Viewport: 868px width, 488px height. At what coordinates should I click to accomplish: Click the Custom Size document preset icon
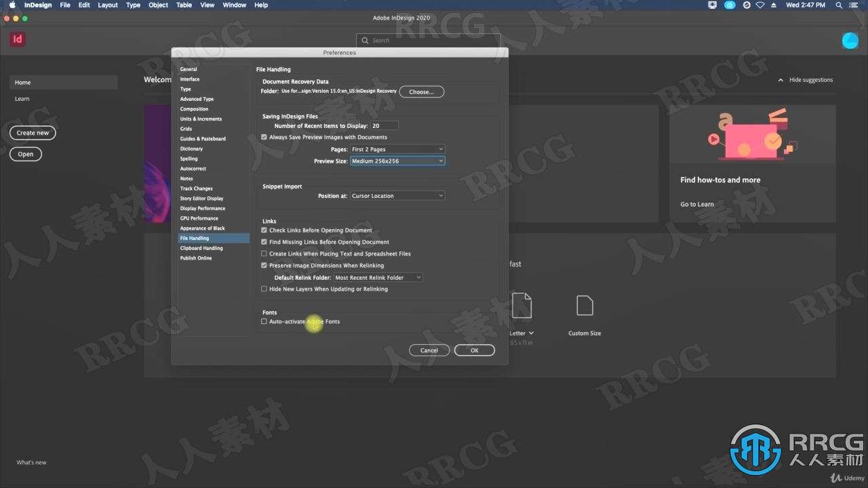[x=585, y=306]
